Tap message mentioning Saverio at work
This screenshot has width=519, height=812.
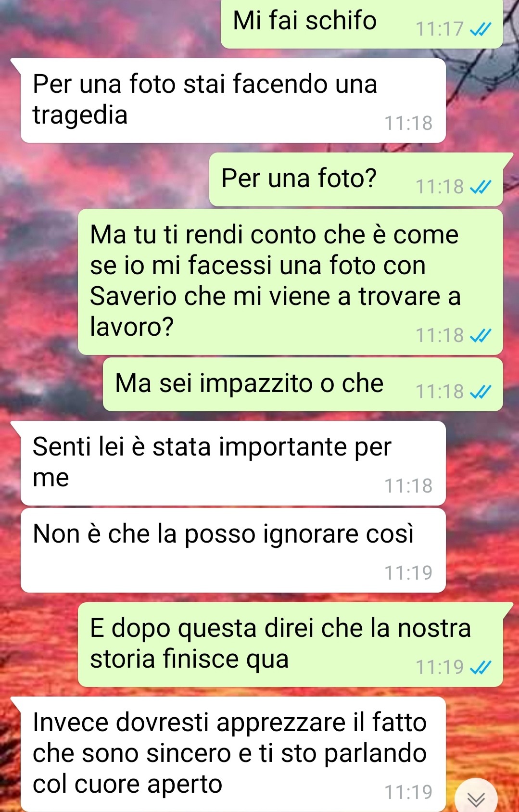coord(291,282)
